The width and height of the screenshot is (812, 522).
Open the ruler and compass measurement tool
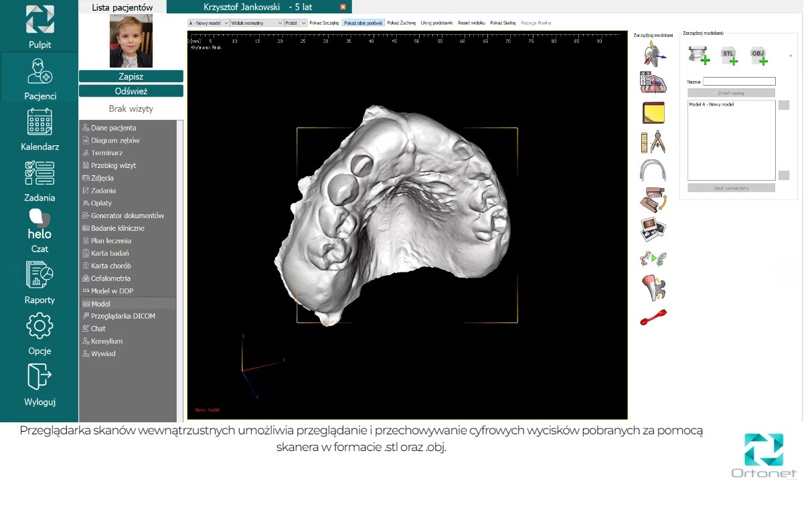coord(653,142)
